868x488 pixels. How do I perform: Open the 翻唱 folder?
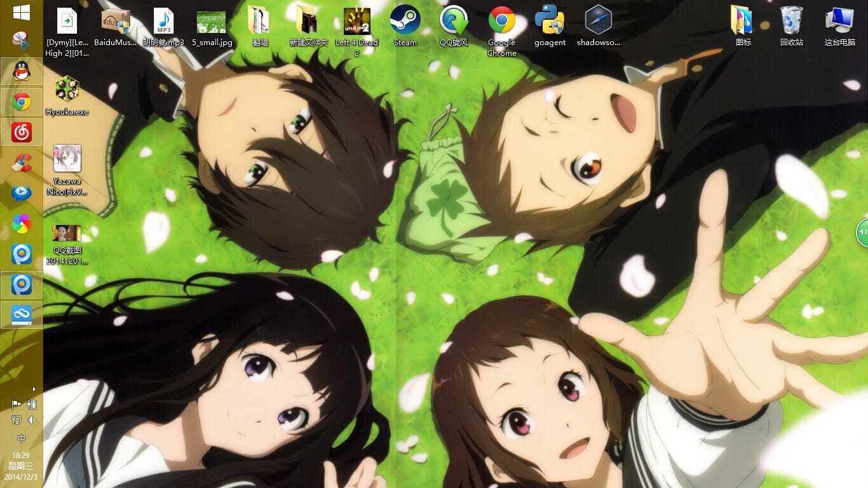point(260,21)
